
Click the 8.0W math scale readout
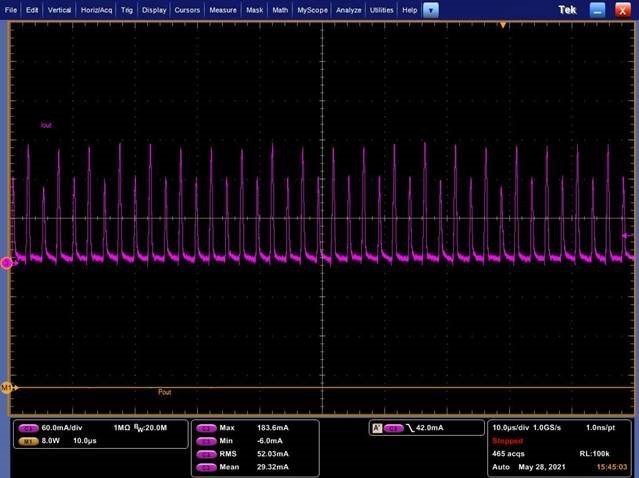[51, 441]
